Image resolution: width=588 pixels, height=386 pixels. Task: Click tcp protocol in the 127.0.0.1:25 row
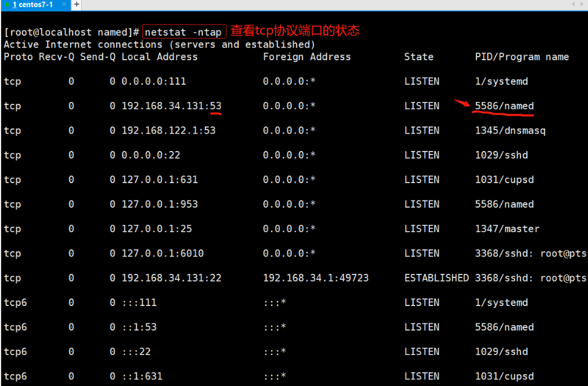pos(13,228)
